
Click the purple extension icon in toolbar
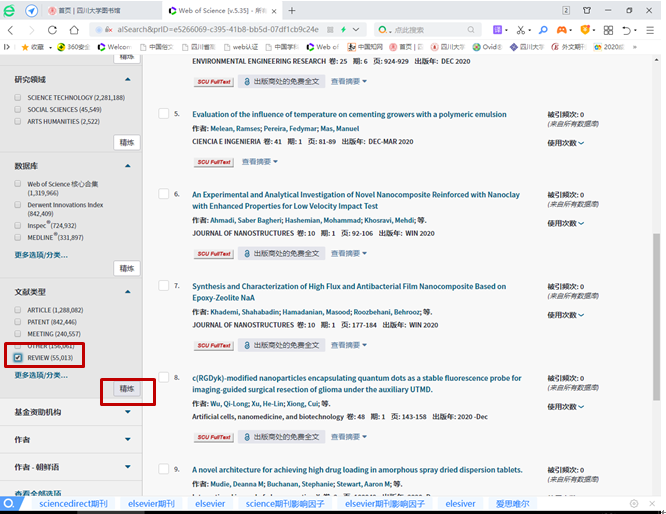tap(497, 30)
